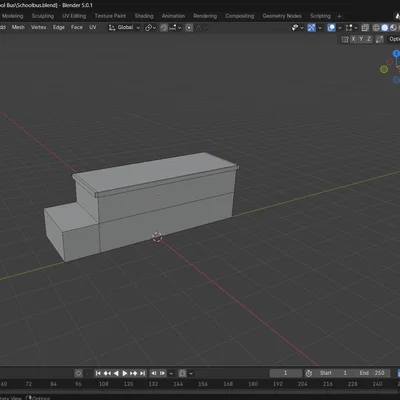Switch to the Sculpting workspace tab
Image resolution: width=400 pixels, height=400 pixels.
click(43, 16)
